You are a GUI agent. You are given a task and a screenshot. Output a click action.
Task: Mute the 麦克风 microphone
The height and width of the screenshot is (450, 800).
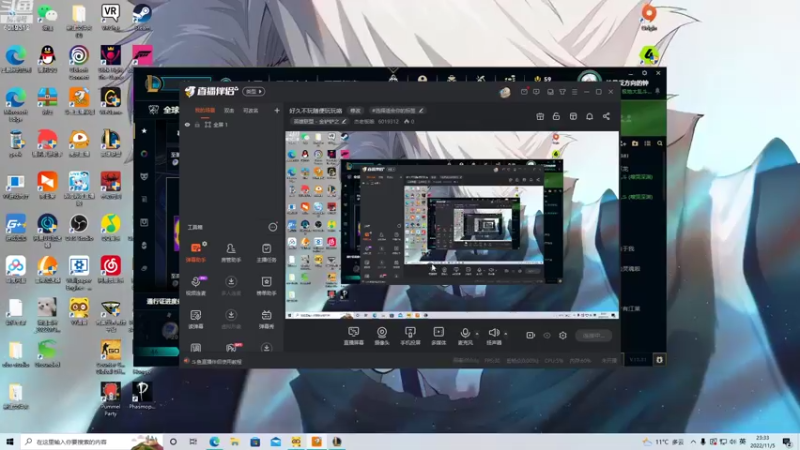465,336
